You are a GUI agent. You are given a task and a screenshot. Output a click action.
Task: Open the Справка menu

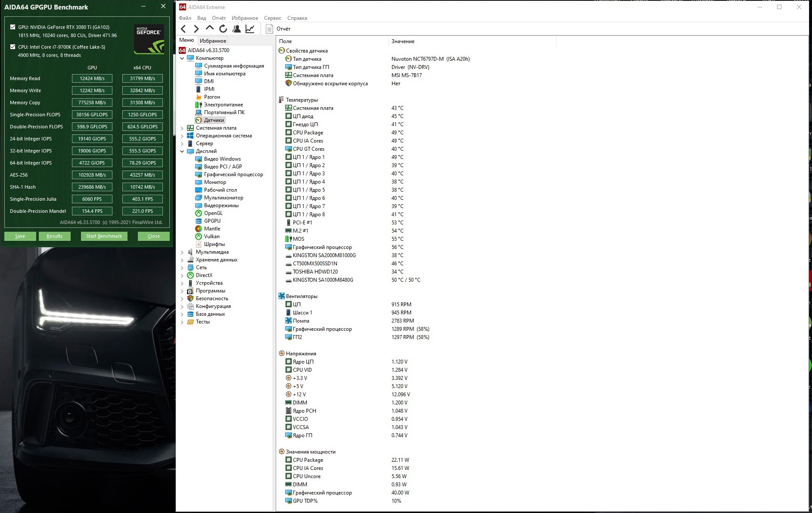pyautogui.click(x=297, y=18)
